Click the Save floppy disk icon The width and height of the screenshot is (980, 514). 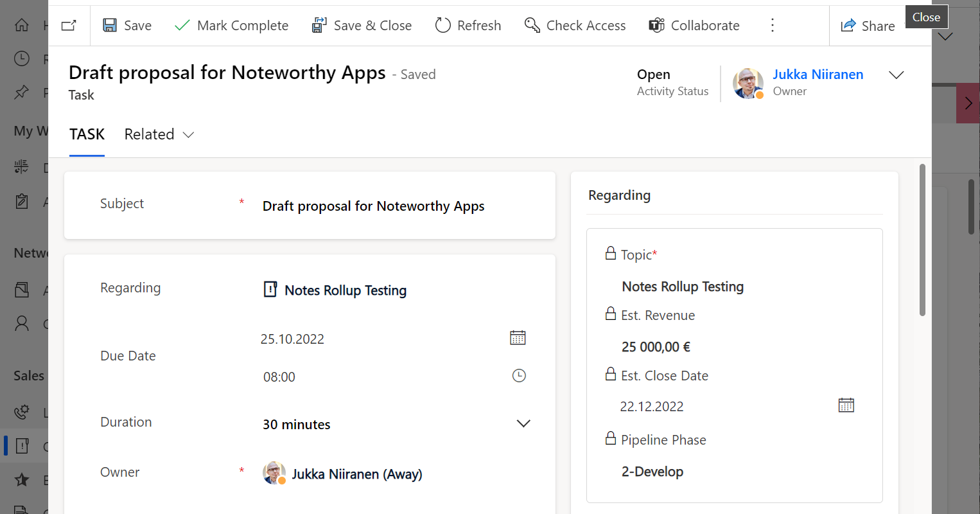(x=110, y=26)
